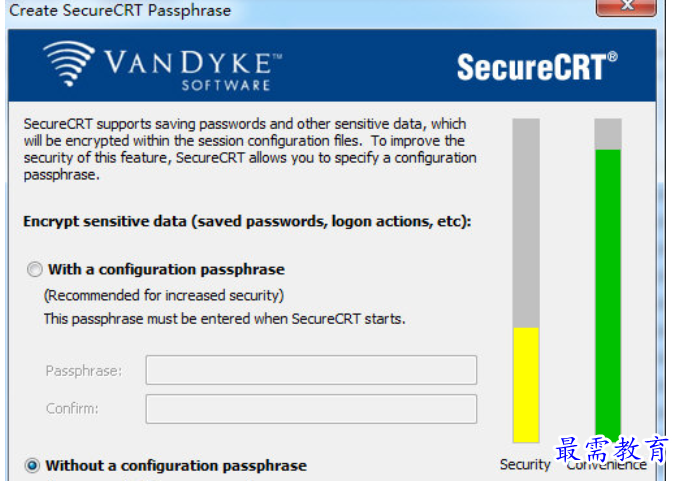Click the yellow portion of Security meter
This screenshot has width=677, height=481.
[526, 384]
